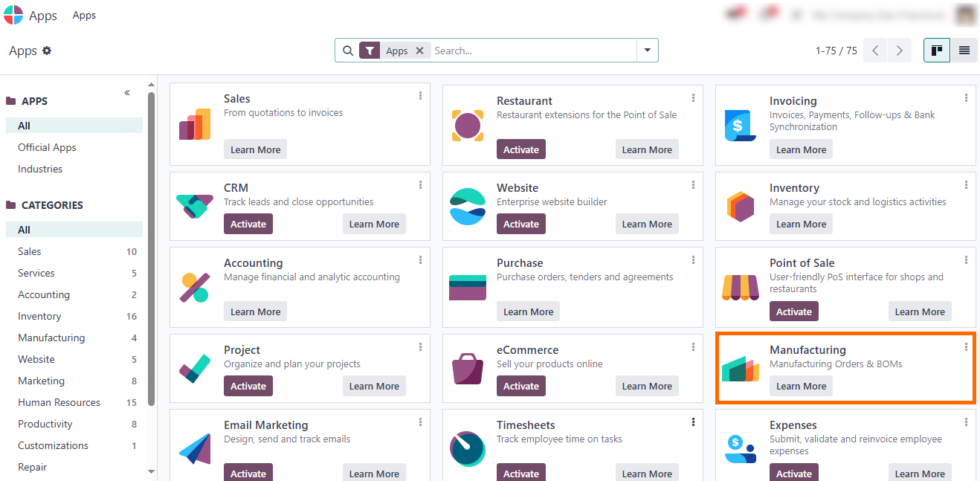Image resolution: width=980 pixels, height=481 pixels.
Task: Focus the apps search input field
Action: (533, 51)
